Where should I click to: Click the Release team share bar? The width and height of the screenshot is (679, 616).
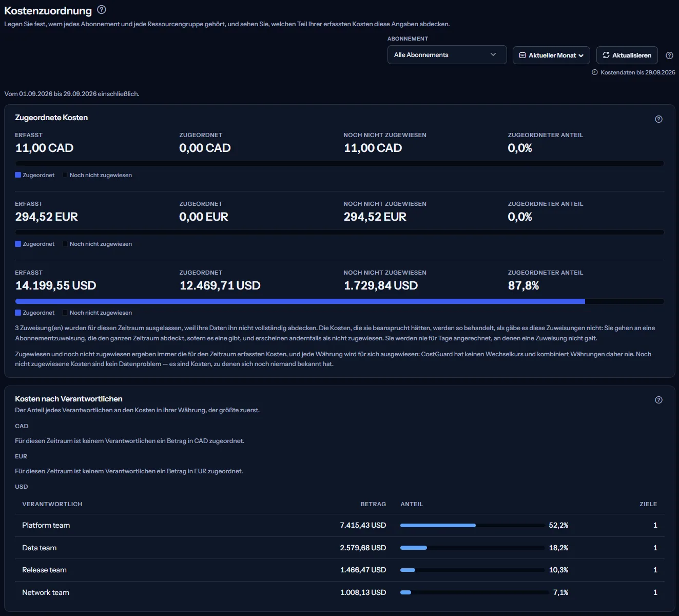coord(472,570)
